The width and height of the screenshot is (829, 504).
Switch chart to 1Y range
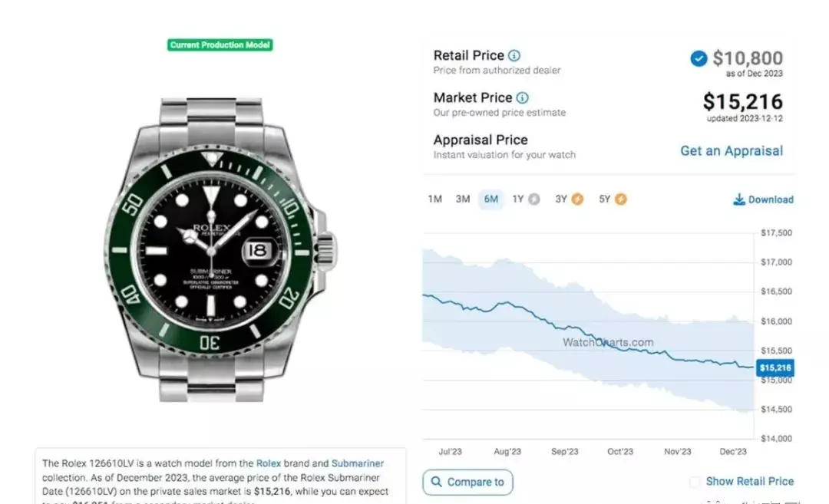[x=518, y=199]
